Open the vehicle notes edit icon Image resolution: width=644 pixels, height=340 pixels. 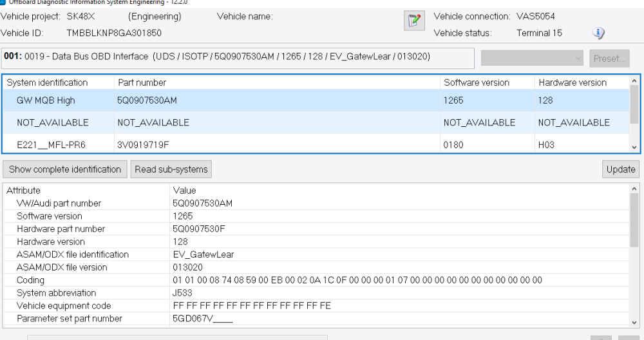click(x=414, y=20)
